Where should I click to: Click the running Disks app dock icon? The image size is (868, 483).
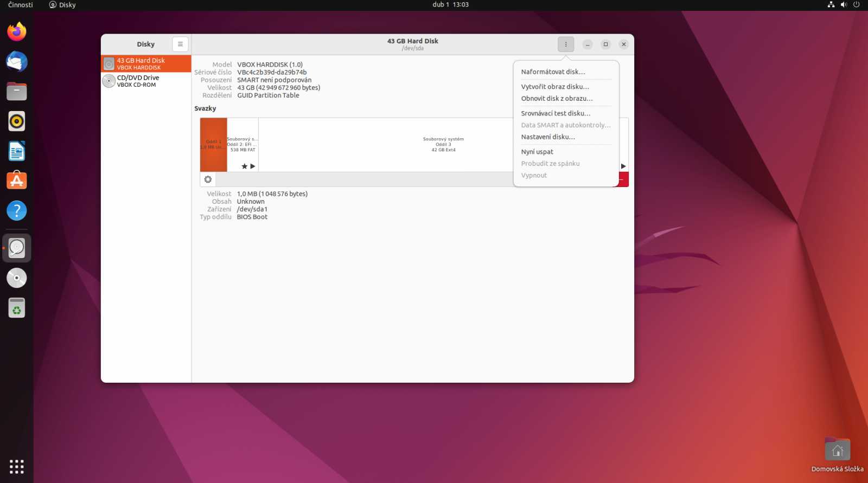coord(17,248)
